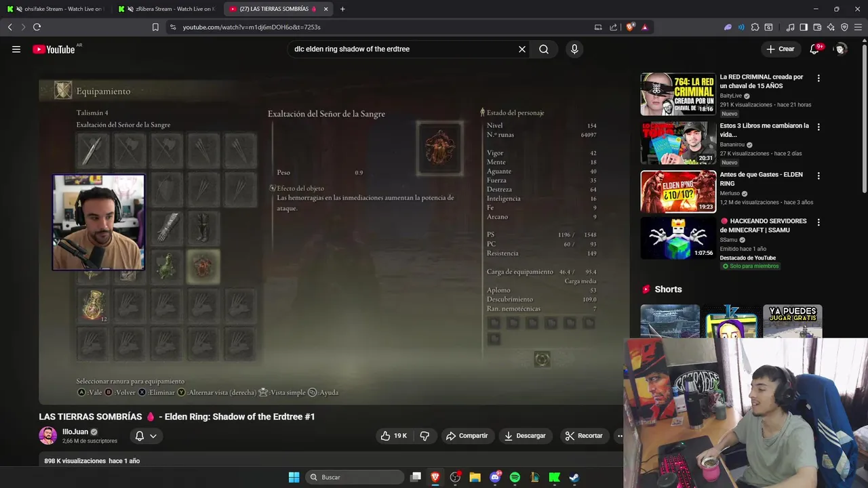Open the browser main menu
This screenshot has height=488, width=868.
tap(858, 27)
